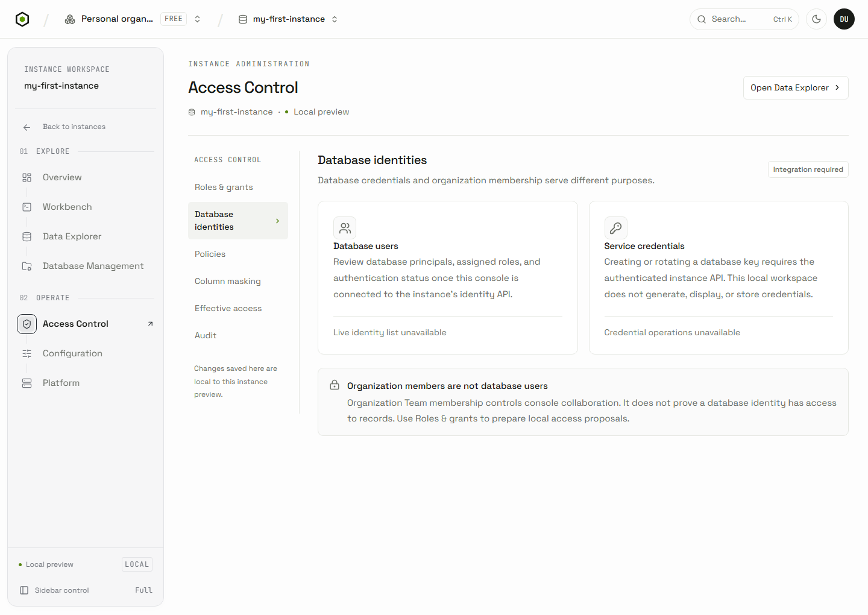This screenshot has width=868, height=615.
Task: Click the FREE plan badge
Action: pos(174,19)
